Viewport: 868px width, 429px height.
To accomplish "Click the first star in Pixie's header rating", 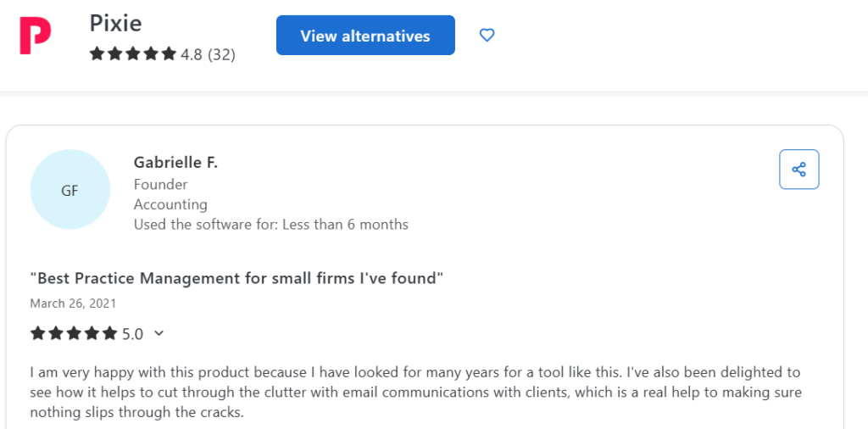I will tap(97, 54).
